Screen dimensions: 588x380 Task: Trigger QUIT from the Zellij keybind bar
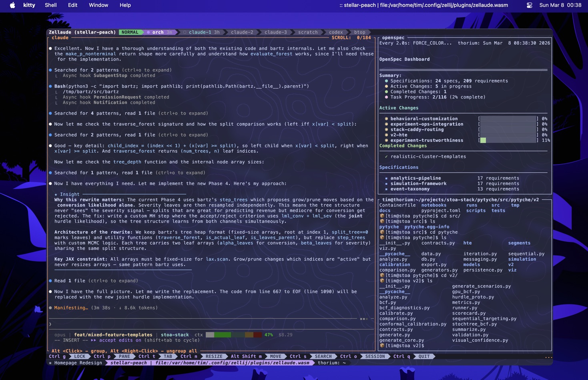pyautogui.click(x=424, y=356)
